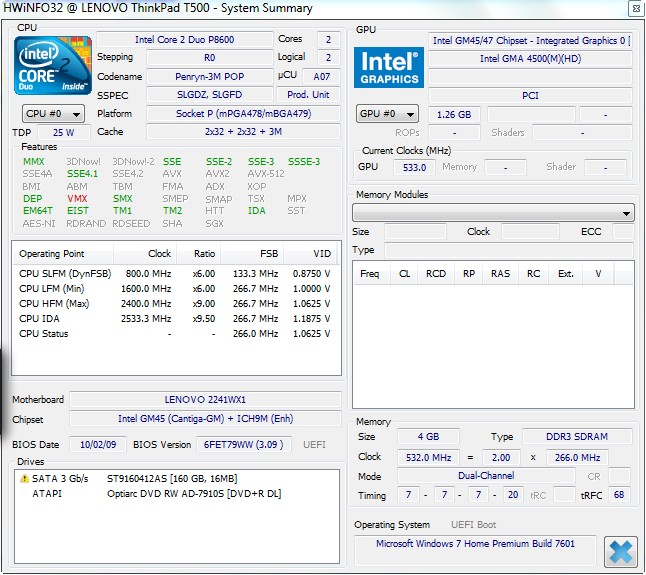Close summary with the blue X button
This screenshot has height=575, width=646.
[620, 552]
